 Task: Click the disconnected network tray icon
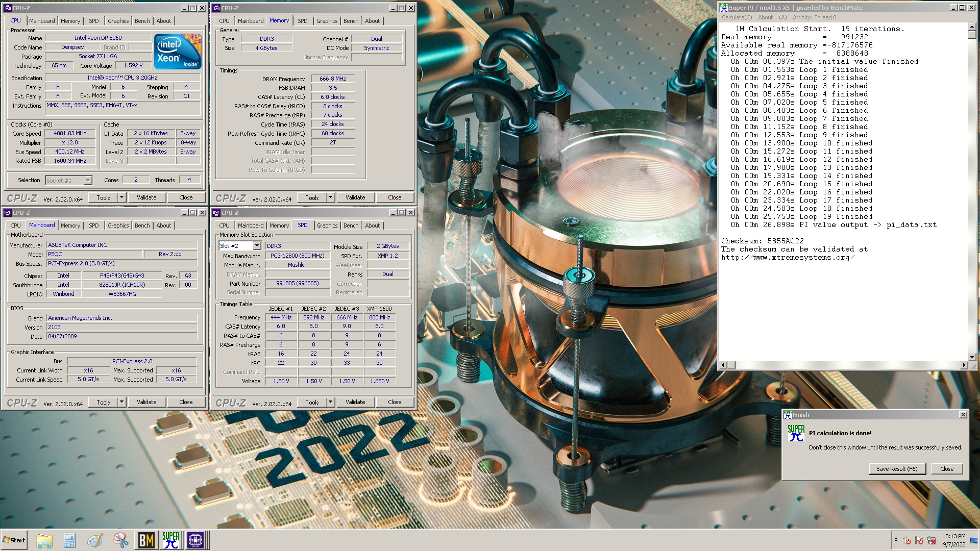point(932,541)
